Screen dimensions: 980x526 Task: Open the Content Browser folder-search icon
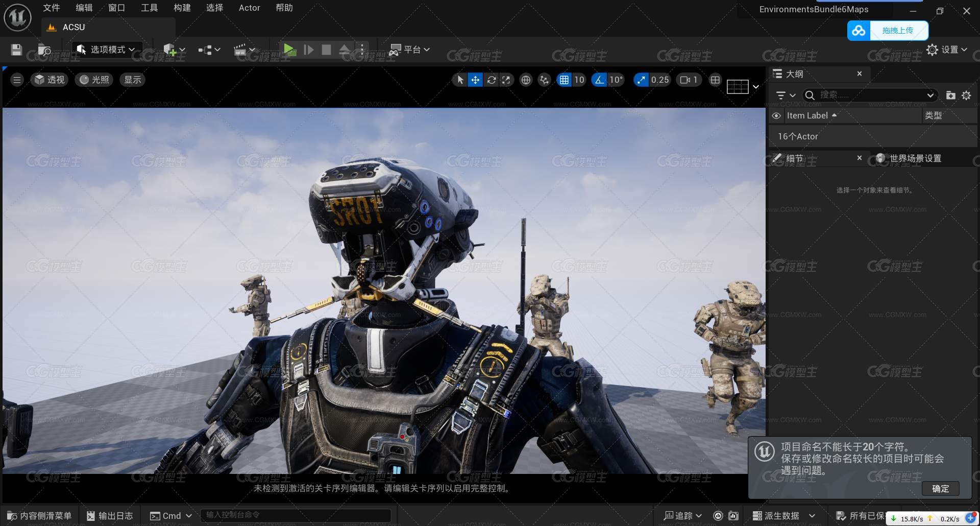(44, 50)
